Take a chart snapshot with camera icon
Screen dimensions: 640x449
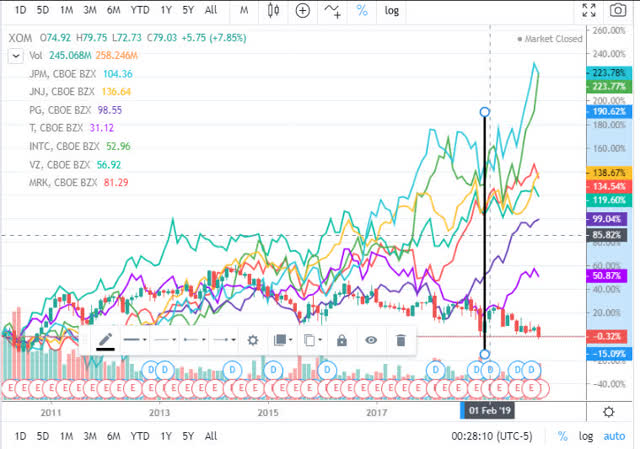click(x=618, y=11)
